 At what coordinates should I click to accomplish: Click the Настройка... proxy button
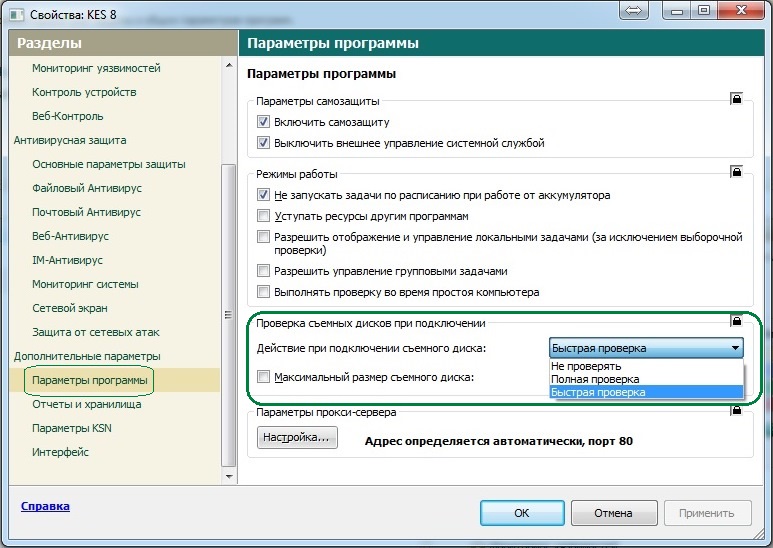pos(297,438)
